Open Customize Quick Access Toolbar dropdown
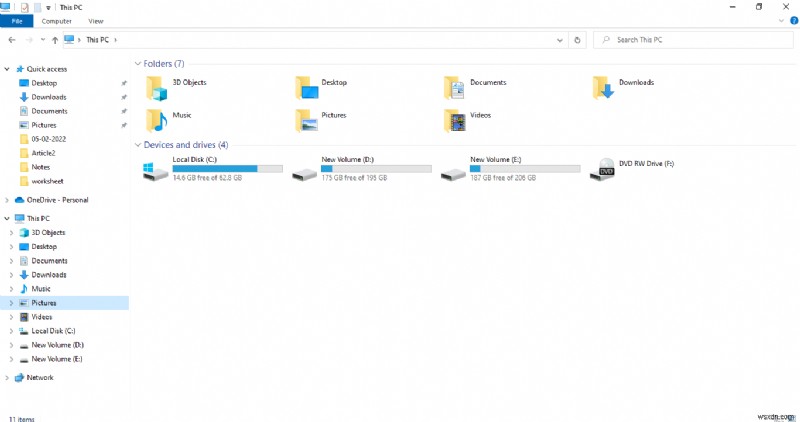 tap(48, 8)
